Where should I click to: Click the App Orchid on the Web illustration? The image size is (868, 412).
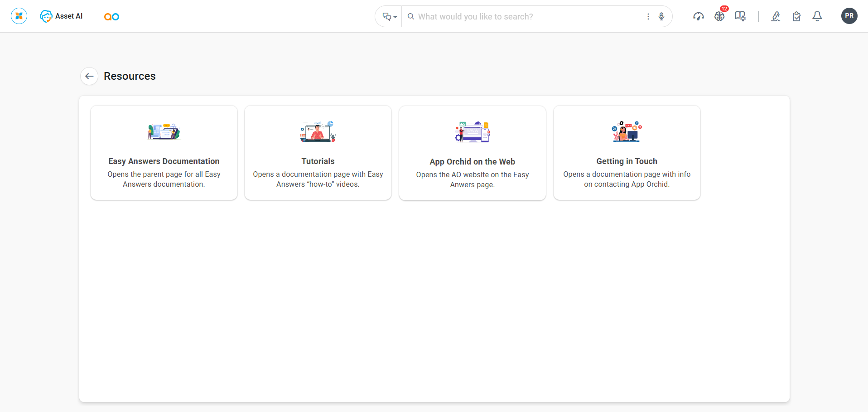[x=473, y=132]
